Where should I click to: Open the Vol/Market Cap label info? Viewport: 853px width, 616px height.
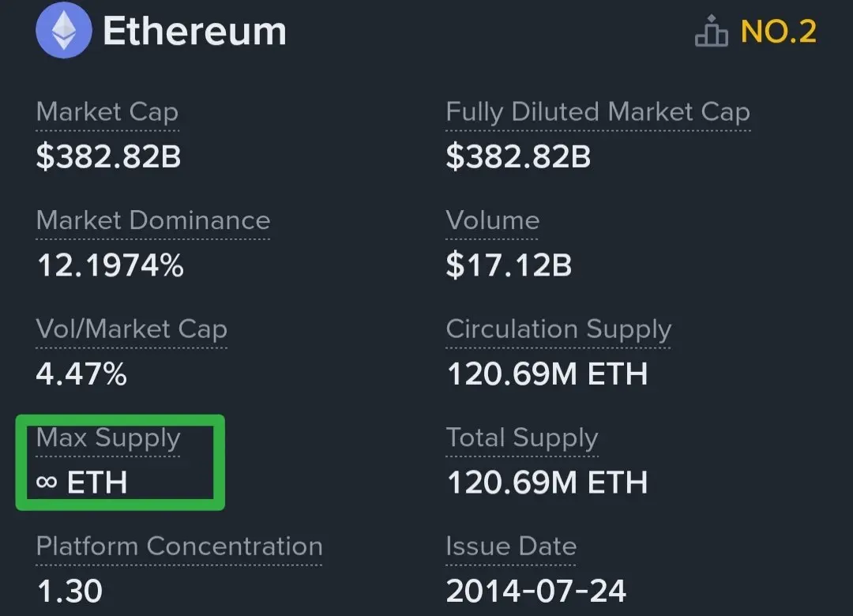pos(132,329)
